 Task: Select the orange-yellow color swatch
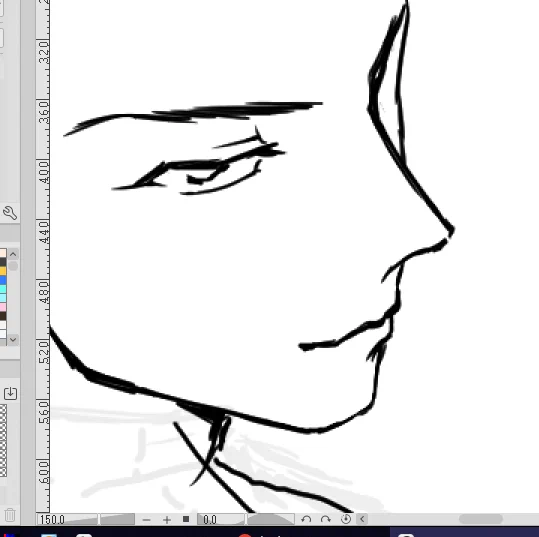(x=3, y=271)
